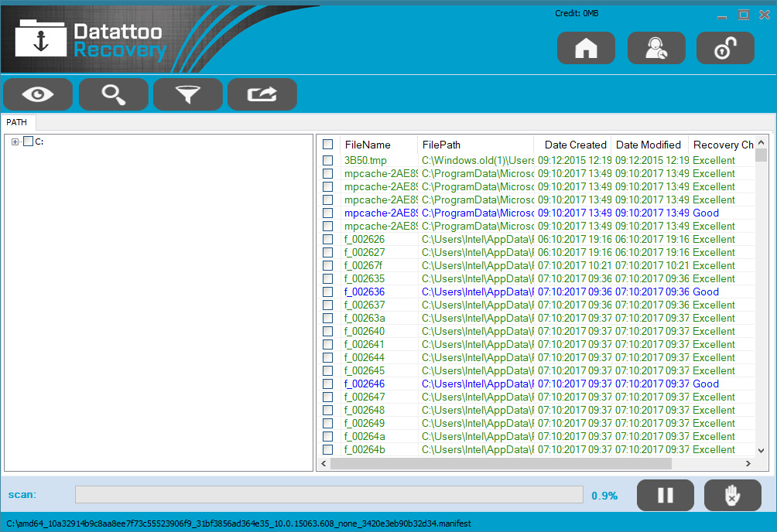Image resolution: width=777 pixels, height=532 pixels.
Task: Toggle the select-all checkbox in header
Action: [328, 145]
